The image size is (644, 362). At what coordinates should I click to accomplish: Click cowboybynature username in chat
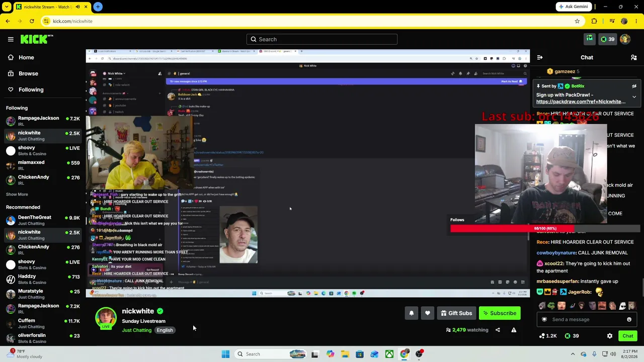(x=556, y=253)
